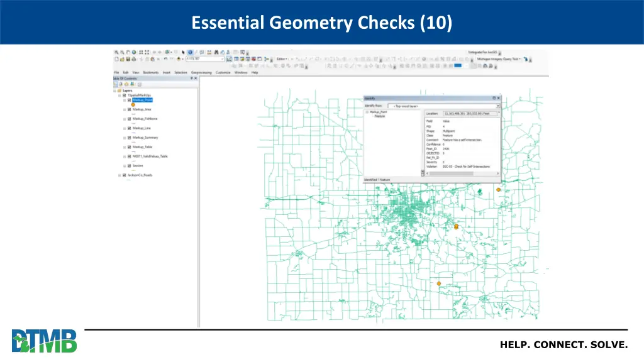The height and width of the screenshot is (362, 644).
Task: Collapse Markup_Point node in Identify tree
Action: click(367, 112)
